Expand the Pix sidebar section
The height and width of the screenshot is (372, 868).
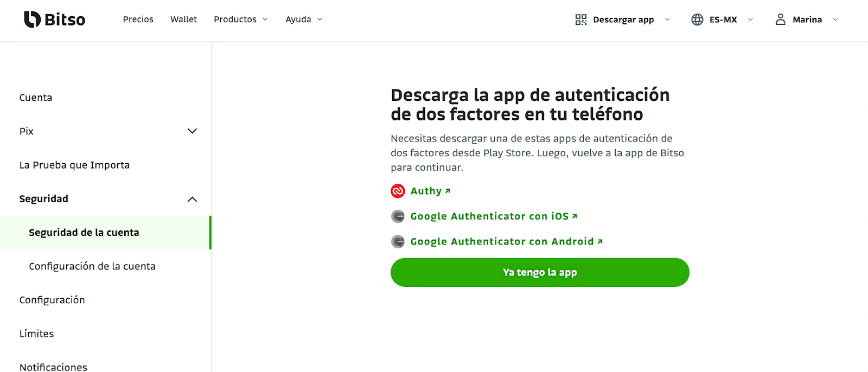click(192, 131)
